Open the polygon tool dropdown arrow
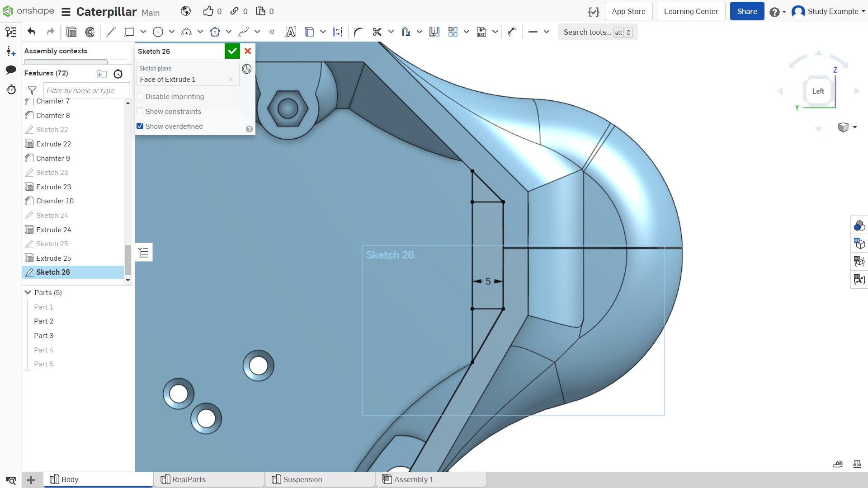This screenshot has width=868, height=488. [229, 32]
